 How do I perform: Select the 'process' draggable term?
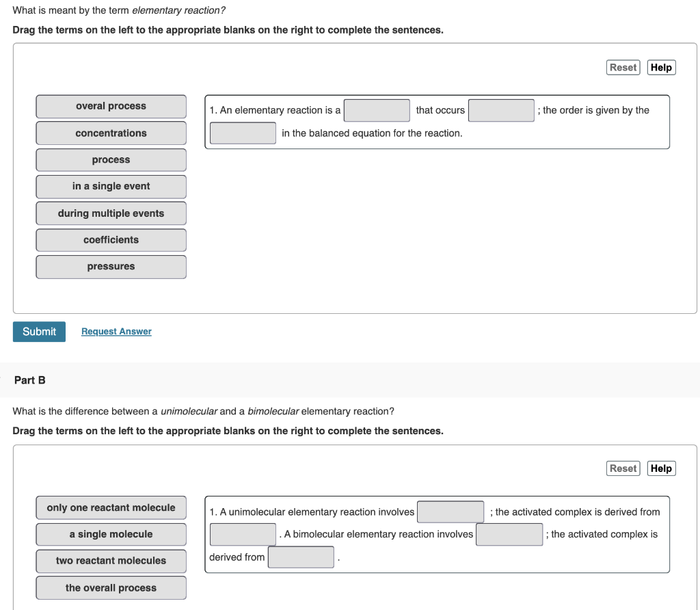pyautogui.click(x=111, y=159)
